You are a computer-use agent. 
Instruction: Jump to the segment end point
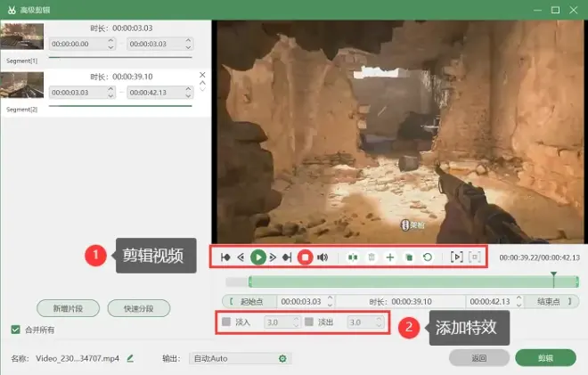(x=287, y=257)
